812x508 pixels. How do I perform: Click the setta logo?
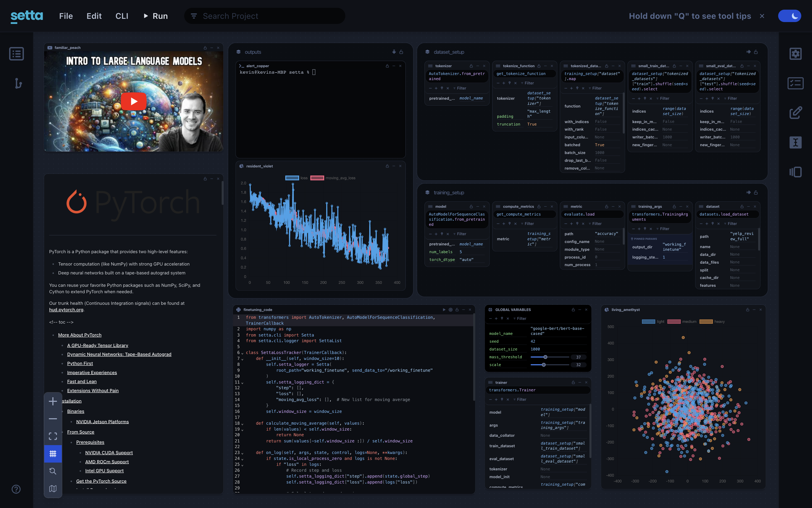pyautogui.click(x=27, y=16)
